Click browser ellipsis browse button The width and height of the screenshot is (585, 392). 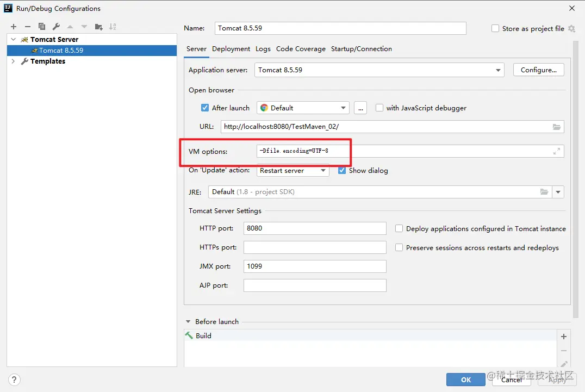[360, 108]
